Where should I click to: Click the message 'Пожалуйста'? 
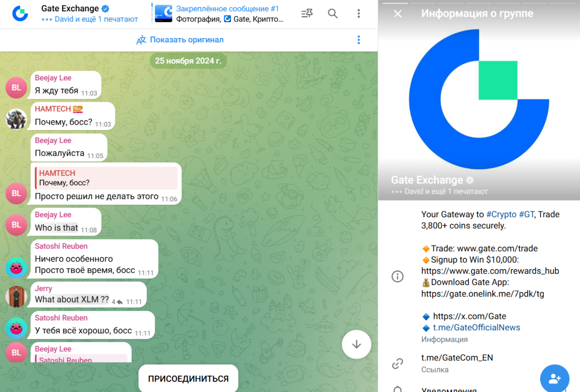pyautogui.click(x=60, y=153)
